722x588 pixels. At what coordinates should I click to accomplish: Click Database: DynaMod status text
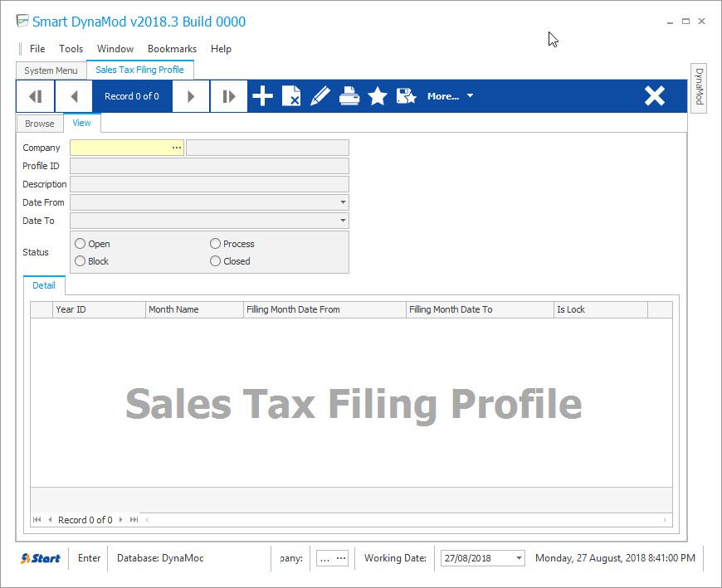160,558
